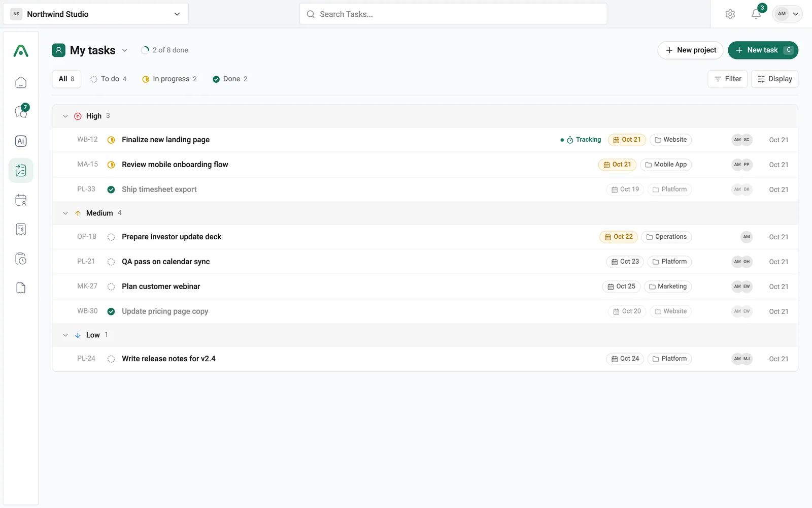
Task: Open the notifications bell
Action: (x=756, y=14)
